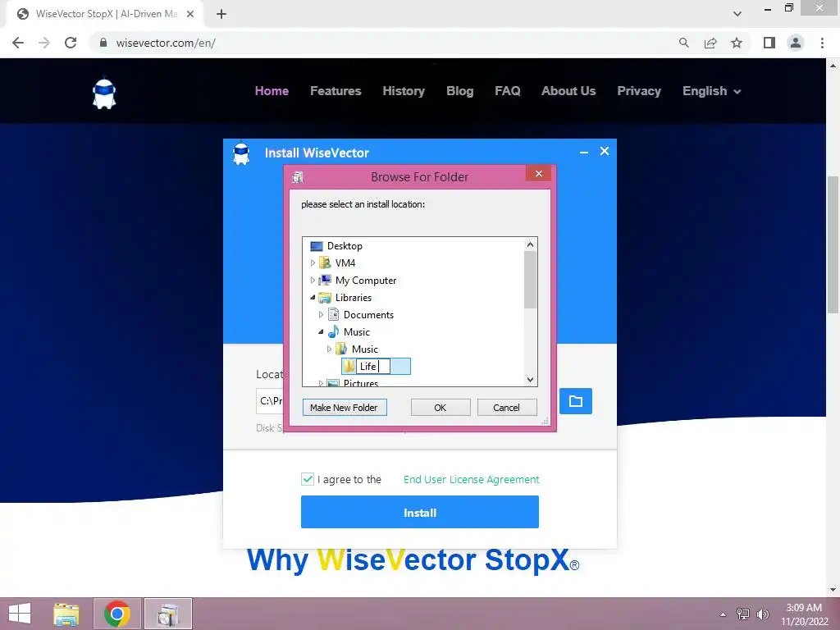840x630 pixels.
Task: Open Chrome three-dot menu
Action: tap(822, 43)
